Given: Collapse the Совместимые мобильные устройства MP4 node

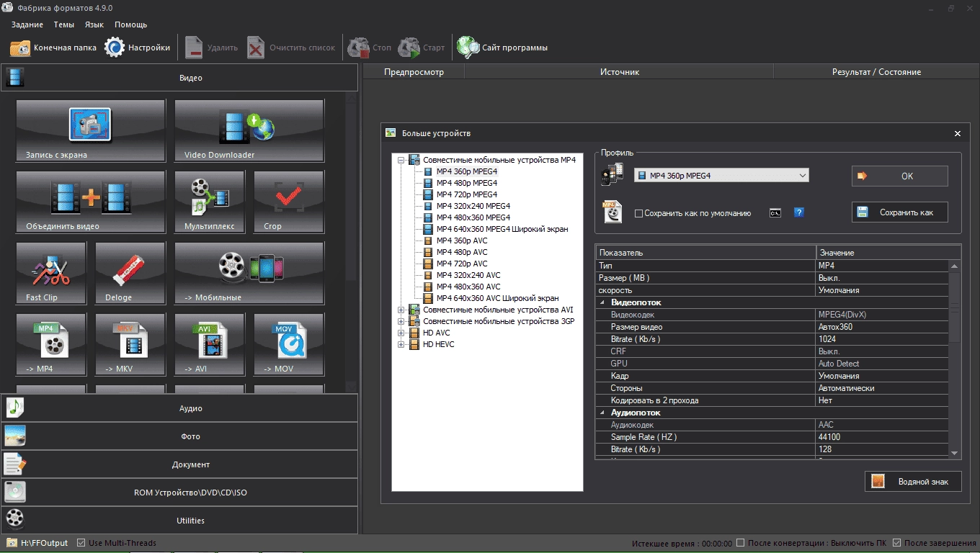Looking at the screenshot, I should tap(401, 160).
